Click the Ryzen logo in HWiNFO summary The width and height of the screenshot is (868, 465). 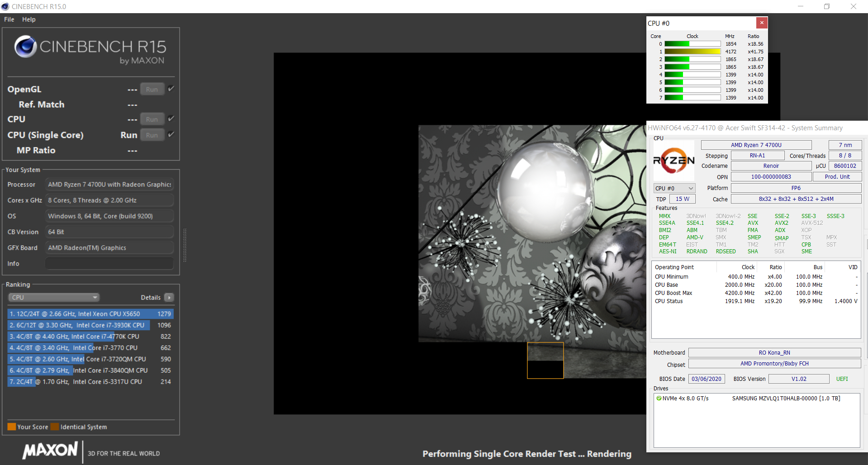[674, 160]
